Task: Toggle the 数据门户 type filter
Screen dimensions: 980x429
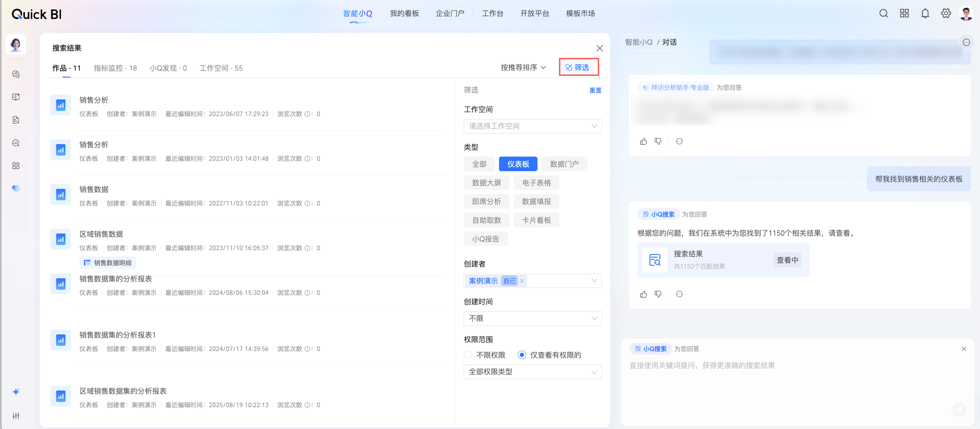Action: click(x=564, y=164)
